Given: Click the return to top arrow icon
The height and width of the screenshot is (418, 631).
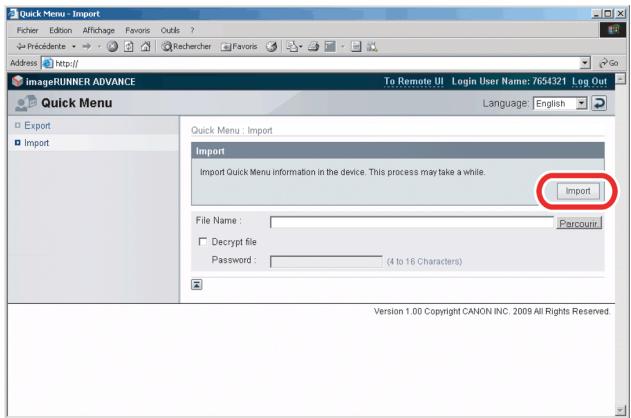Looking at the screenshot, I should click(196, 284).
